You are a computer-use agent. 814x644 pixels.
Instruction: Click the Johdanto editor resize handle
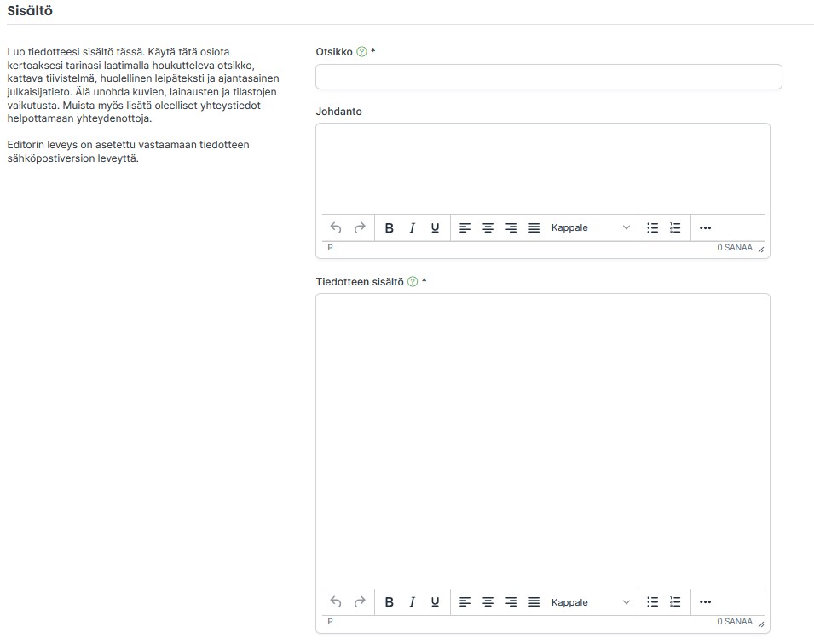pyautogui.click(x=761, y=250)
